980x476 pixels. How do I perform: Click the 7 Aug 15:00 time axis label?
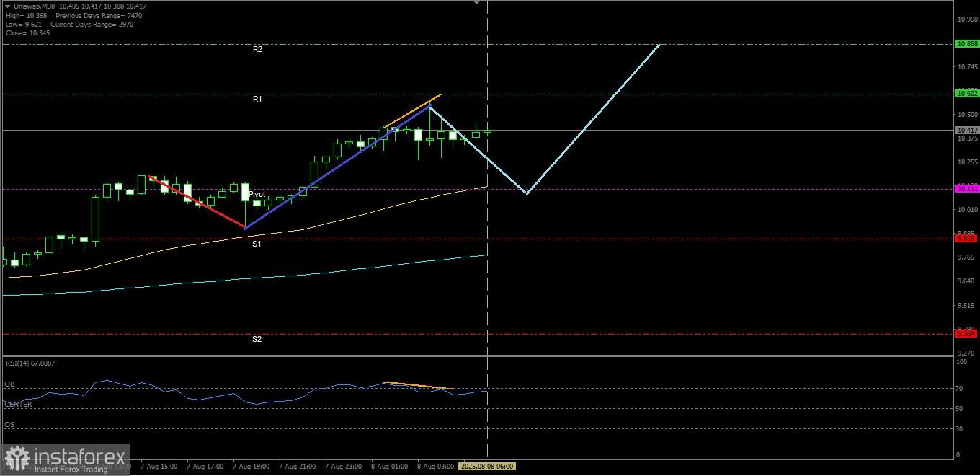click(x=159, y=467)
